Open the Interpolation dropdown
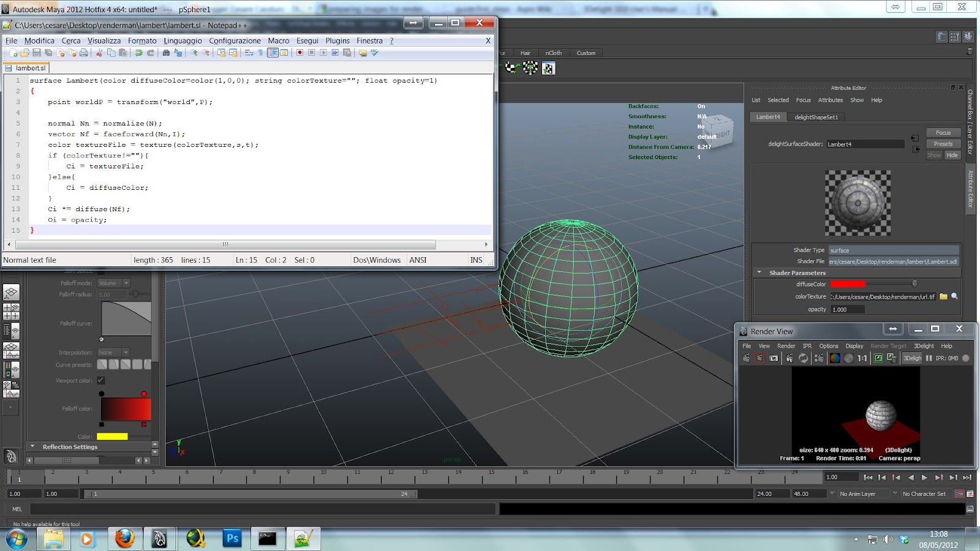 coord(113,352)
